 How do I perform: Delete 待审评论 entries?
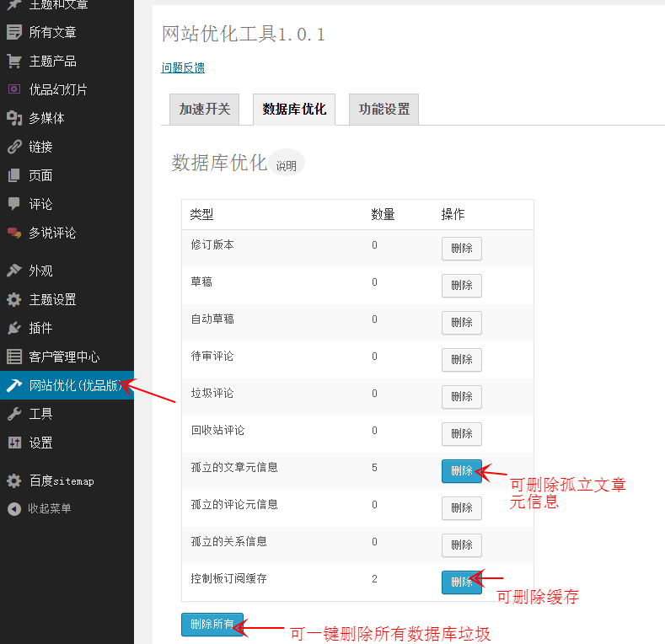click(x=461, y=360)
